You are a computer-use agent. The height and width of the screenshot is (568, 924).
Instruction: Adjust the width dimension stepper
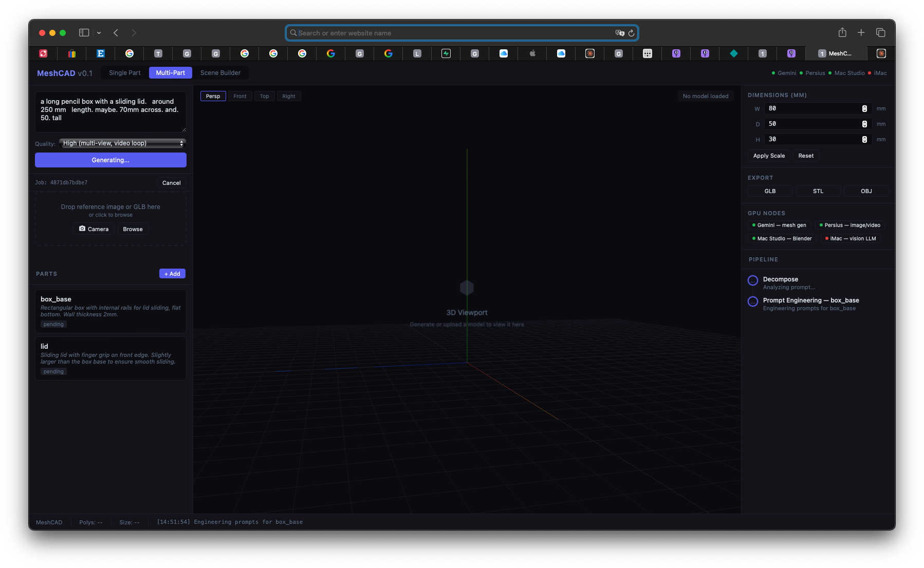pyautogui.click(x=864, y=108)
